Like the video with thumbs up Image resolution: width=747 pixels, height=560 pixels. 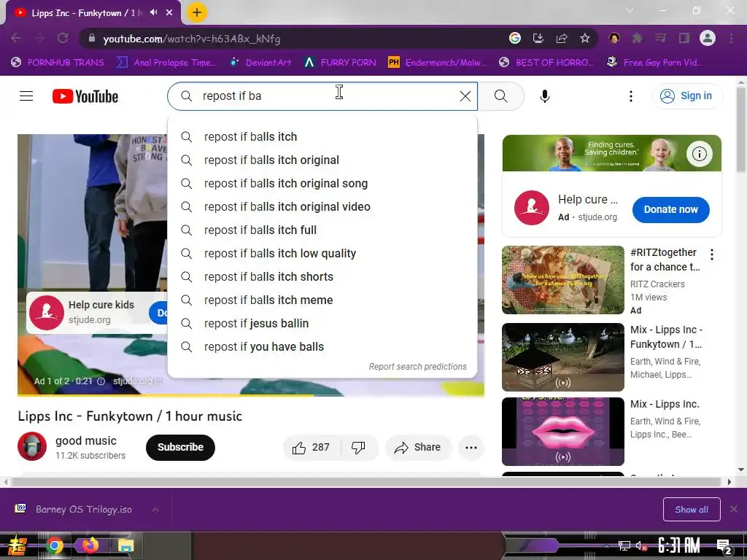[311, 448]
